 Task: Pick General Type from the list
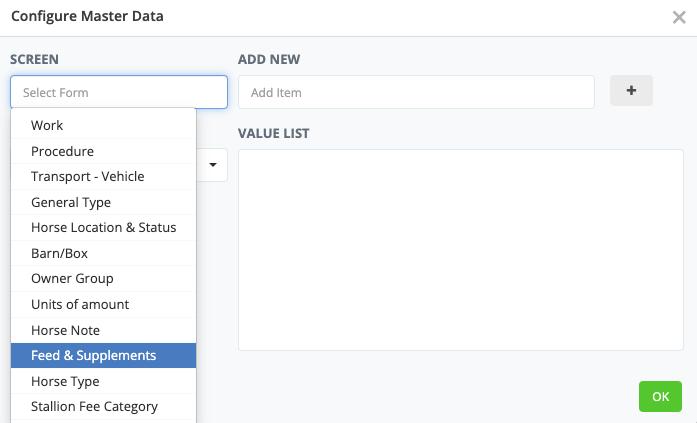(x=71, y=202)
